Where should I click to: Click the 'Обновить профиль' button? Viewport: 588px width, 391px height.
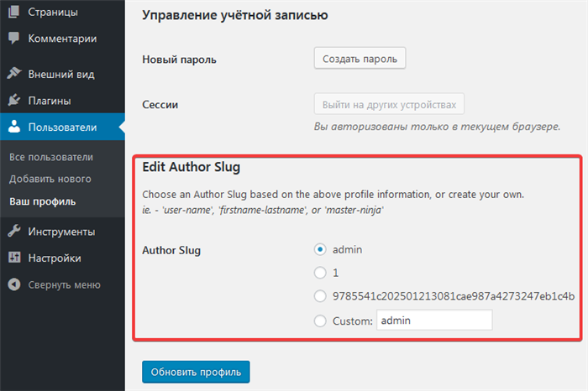pos(196,372)
